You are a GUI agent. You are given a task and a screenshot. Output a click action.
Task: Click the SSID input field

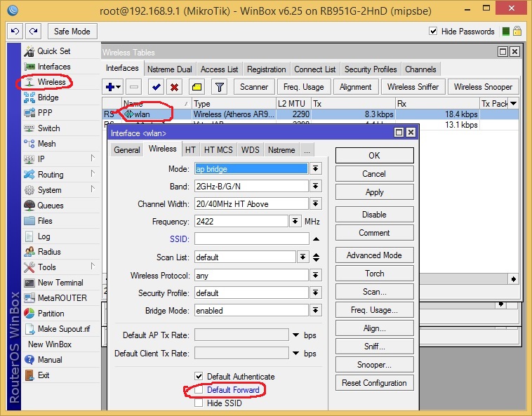pyautogui.click(x=251, y=239)
